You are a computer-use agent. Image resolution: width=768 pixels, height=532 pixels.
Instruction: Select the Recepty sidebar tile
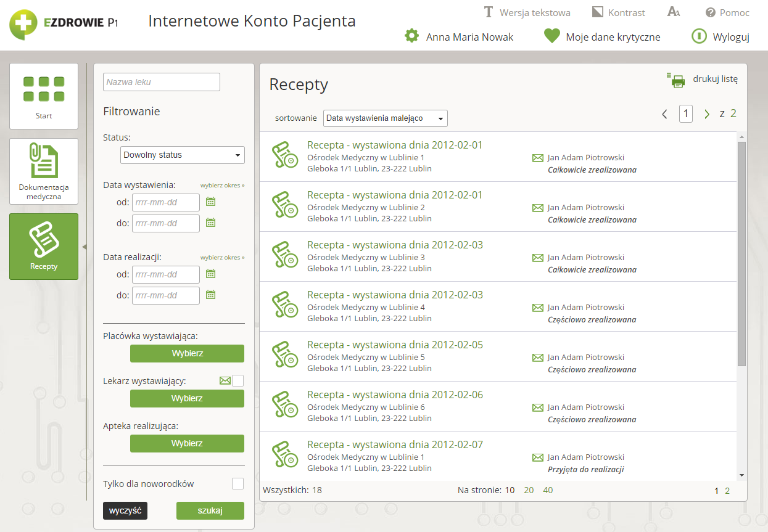pos(44,247)
